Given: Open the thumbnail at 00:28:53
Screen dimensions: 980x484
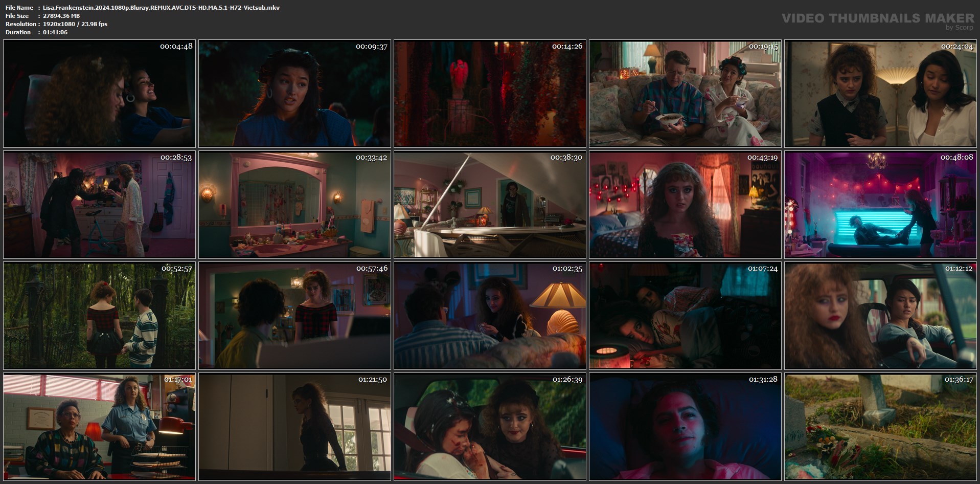Looking at the screenshot, I should pyautogui.click(x=99, y=205).
